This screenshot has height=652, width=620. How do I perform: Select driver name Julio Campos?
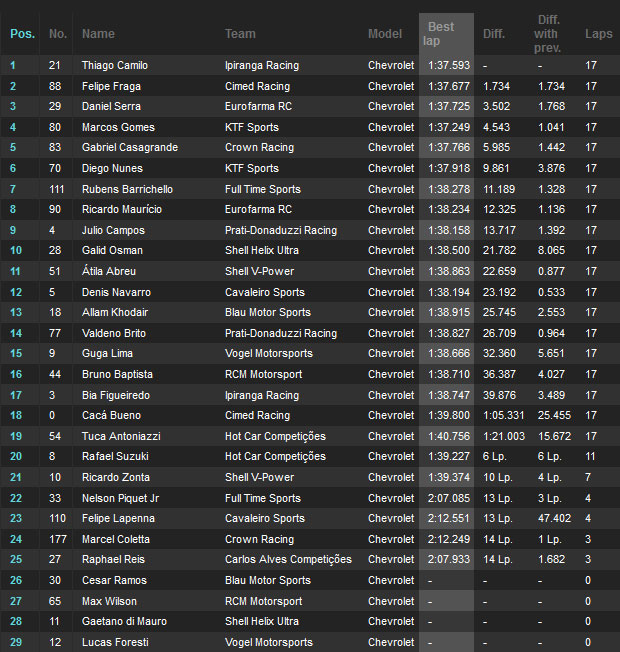coord(113,230)
